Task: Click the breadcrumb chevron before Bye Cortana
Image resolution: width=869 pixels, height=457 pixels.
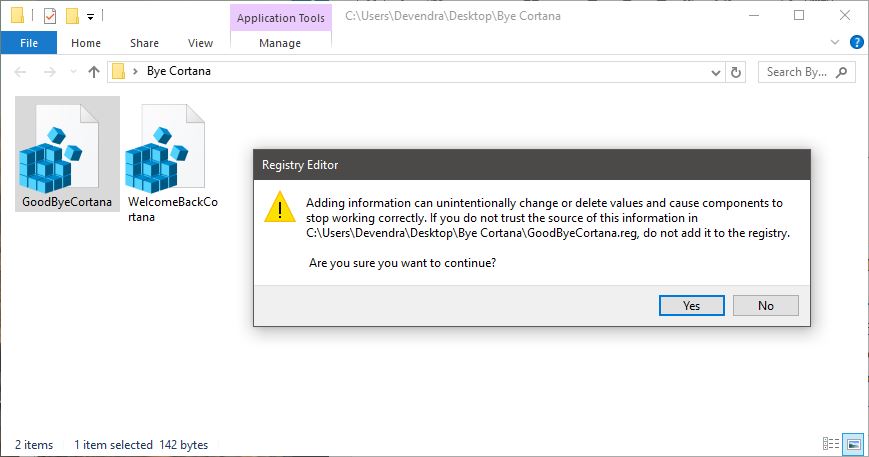Action: point(135,71)
